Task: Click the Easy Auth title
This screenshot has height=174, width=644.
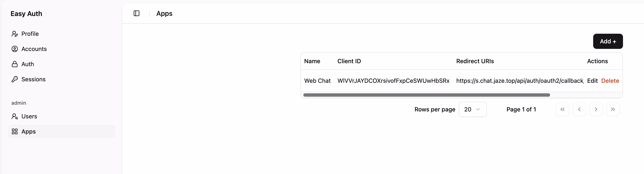Action: point(26,14)
